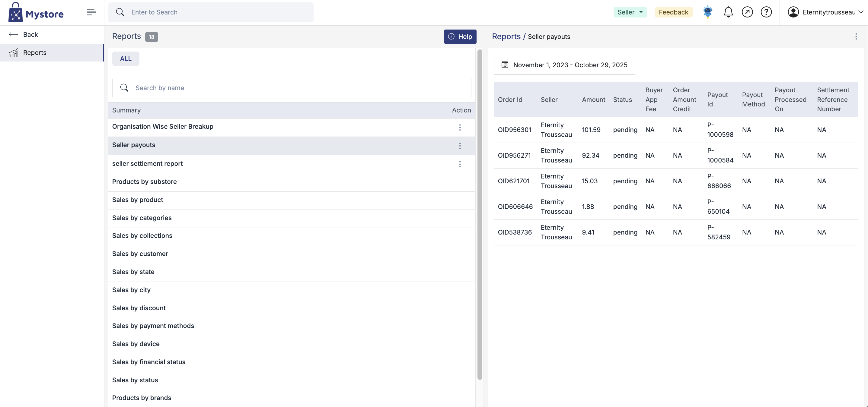Select Reports in the left sidebar
This screenshot has width=868, height=407.
click(x=35, y=53)
